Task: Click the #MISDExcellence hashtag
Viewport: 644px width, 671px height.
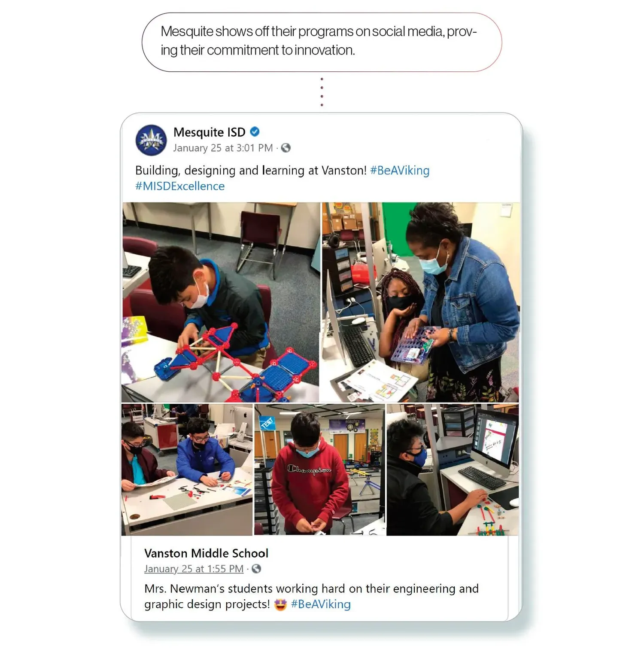Action: [180, 186]
